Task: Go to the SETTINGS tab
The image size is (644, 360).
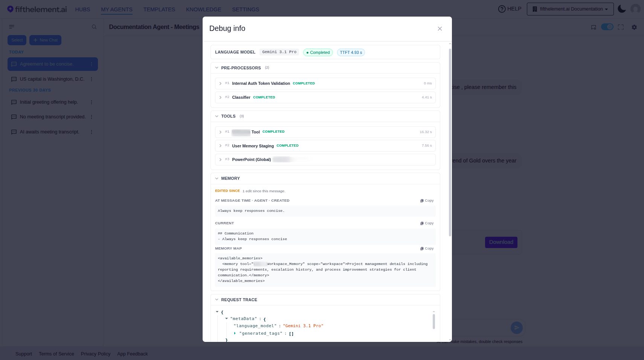Action: (x=246, y=9)
